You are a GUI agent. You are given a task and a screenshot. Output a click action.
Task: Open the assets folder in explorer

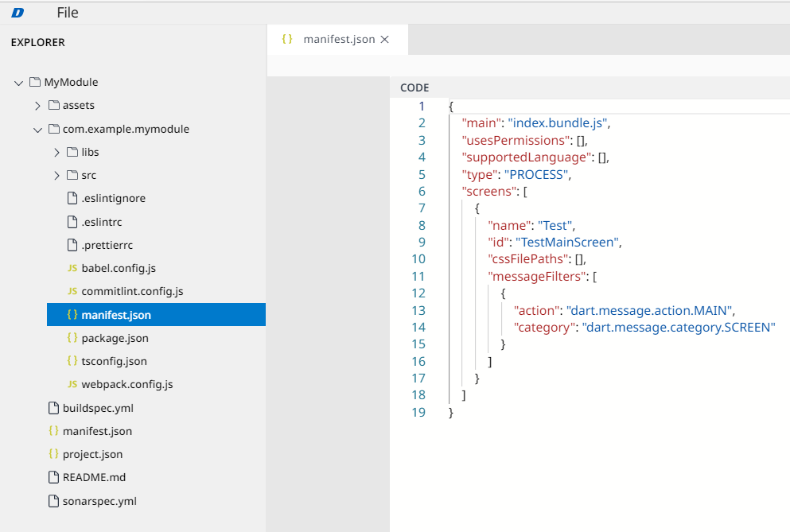click(x=79, y=105)
